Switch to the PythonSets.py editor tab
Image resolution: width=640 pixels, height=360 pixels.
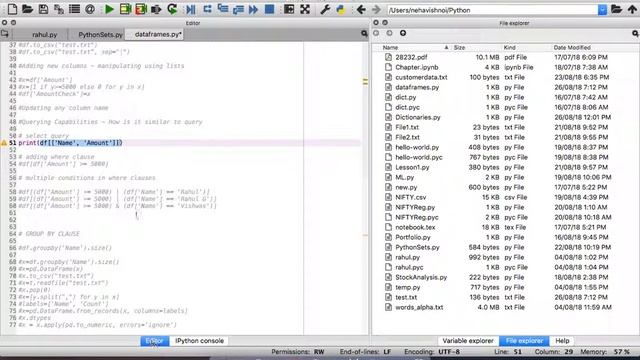(x=100, y=35)
